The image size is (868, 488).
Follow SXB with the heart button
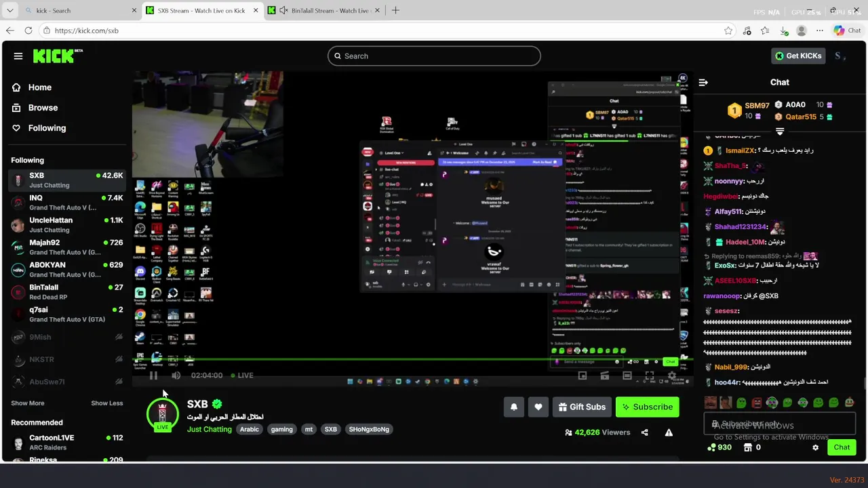(538, 407)
